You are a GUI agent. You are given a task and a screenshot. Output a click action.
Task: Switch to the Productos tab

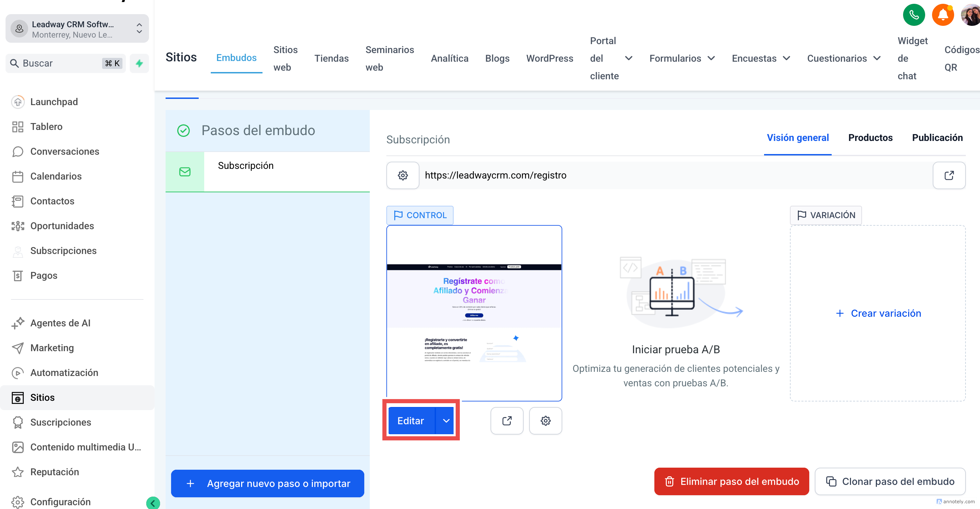[870, 138]
